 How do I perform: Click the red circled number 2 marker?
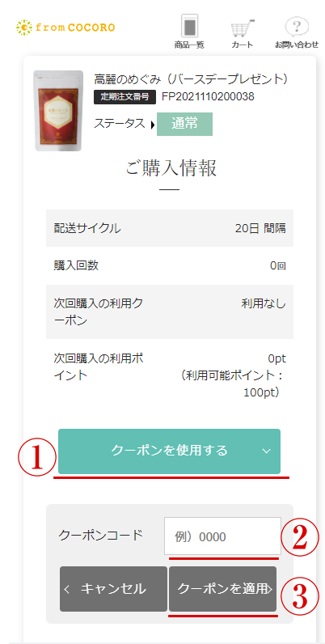pos(300,537)
